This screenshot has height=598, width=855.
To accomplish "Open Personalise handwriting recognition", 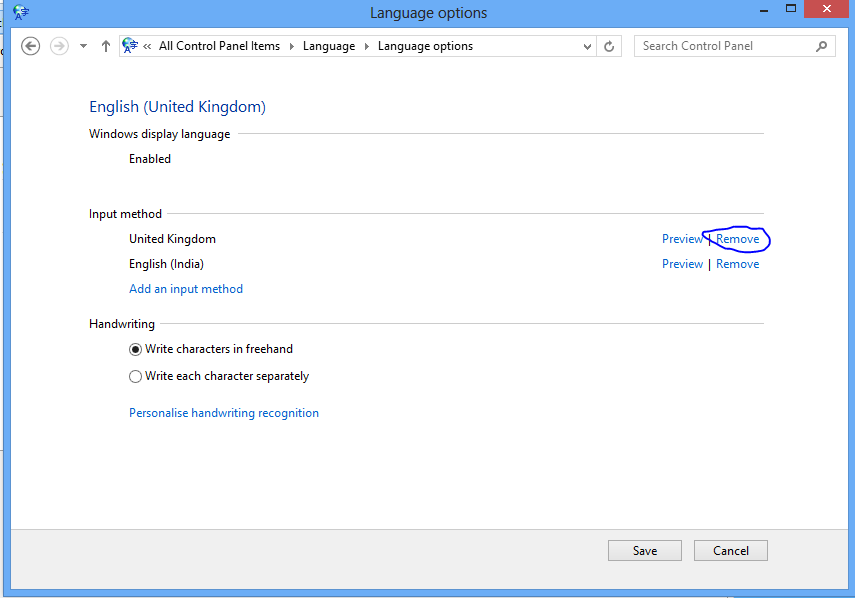I will (224, 413).
